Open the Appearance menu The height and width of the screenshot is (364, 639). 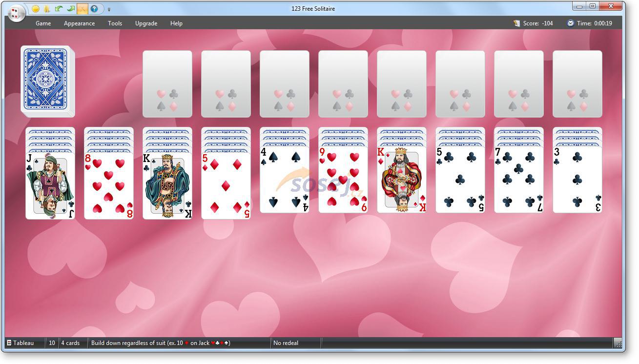pyautogui.click(x=79, y=23)
